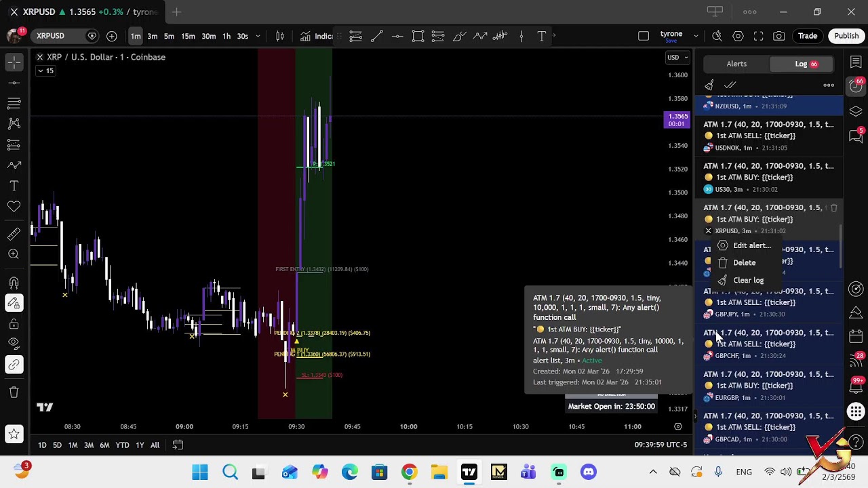Open the time axis settings gear
Image resolution: width=868 pixels, height=488 pixels.
[x=677, y=426]
